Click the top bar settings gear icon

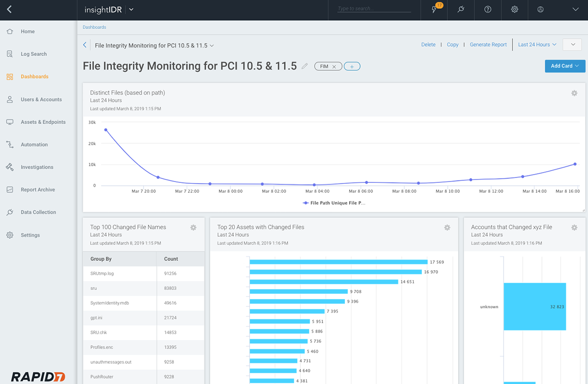[x=514, y=9]
